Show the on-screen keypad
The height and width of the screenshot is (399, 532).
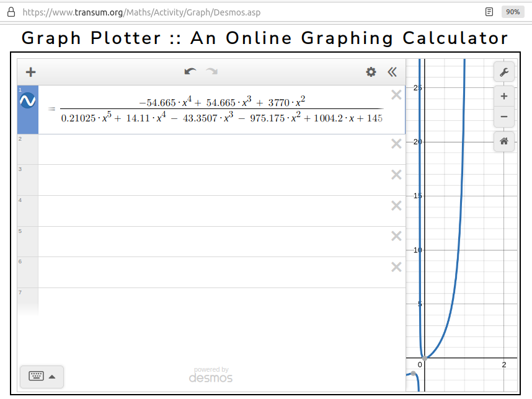(x=37, y=376)
